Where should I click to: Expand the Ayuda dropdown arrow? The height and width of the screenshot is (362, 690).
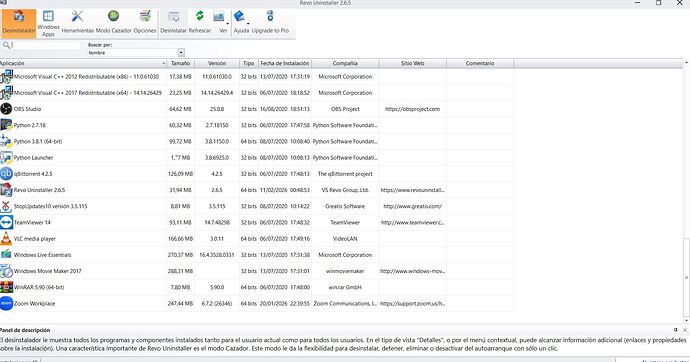tap(248, 23)
